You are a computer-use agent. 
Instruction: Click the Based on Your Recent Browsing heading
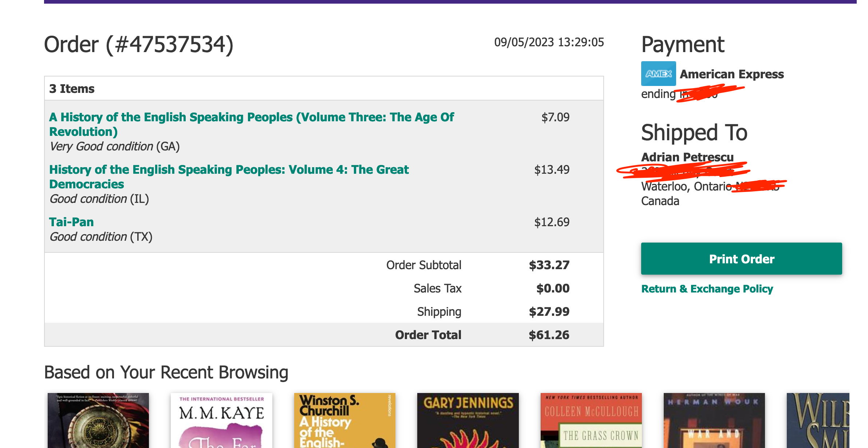166,373
